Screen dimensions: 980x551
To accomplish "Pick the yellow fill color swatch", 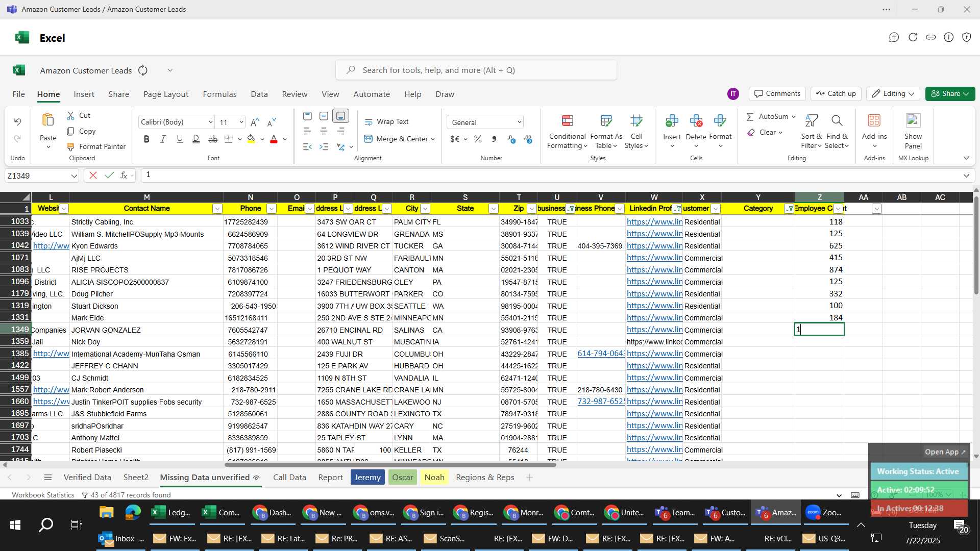I will (x=251, y=139).
